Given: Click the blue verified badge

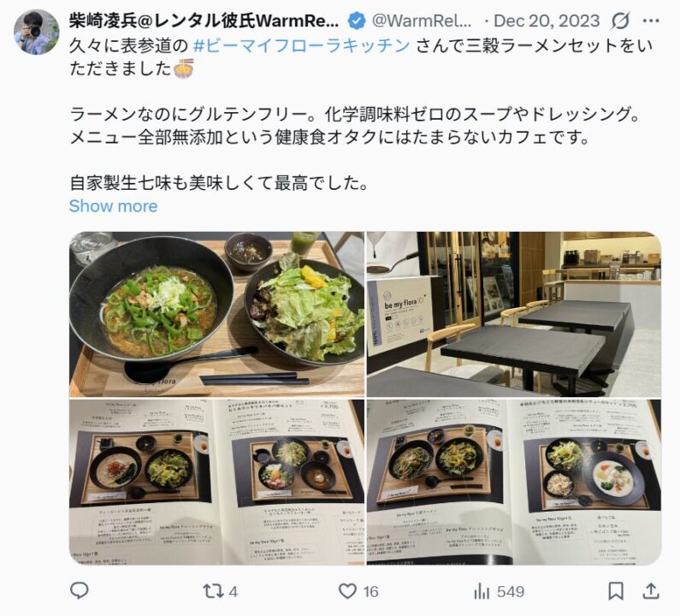Looking at the screenshot, I should 357,21.
